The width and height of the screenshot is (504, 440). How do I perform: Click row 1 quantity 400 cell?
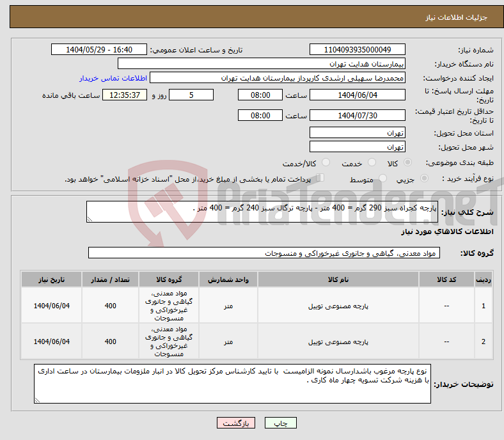(110, 306)
